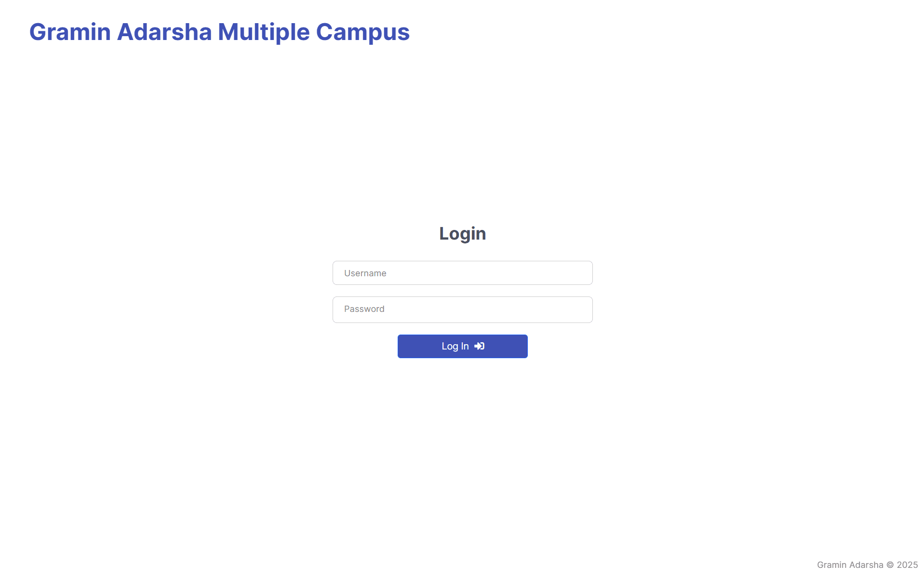Click "Gramin" in the footer text

click(x=831, y=565)
